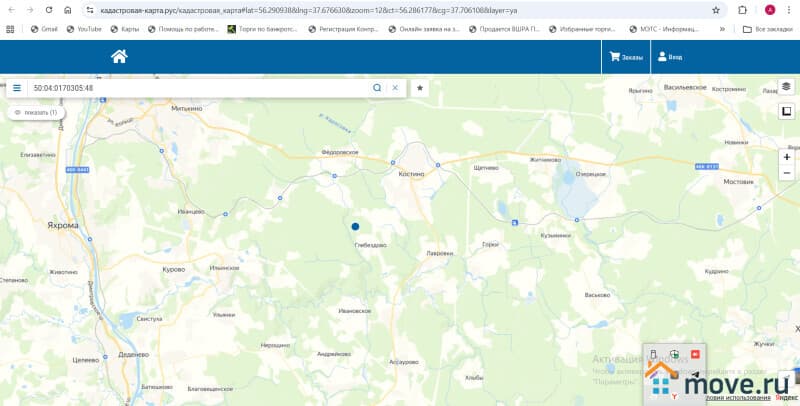Expand the показать (1) results toggle
This screenshot has width=800, height=406.
36,113
